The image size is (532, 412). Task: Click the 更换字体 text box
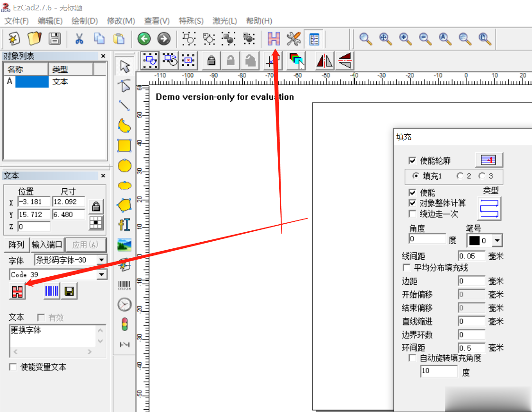click(x=53, y=335)
